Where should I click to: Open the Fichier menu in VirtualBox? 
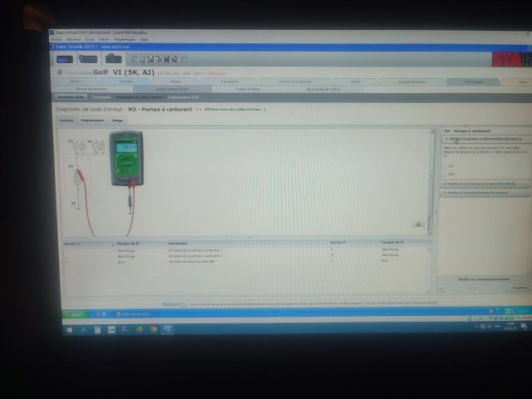point(57,39)
